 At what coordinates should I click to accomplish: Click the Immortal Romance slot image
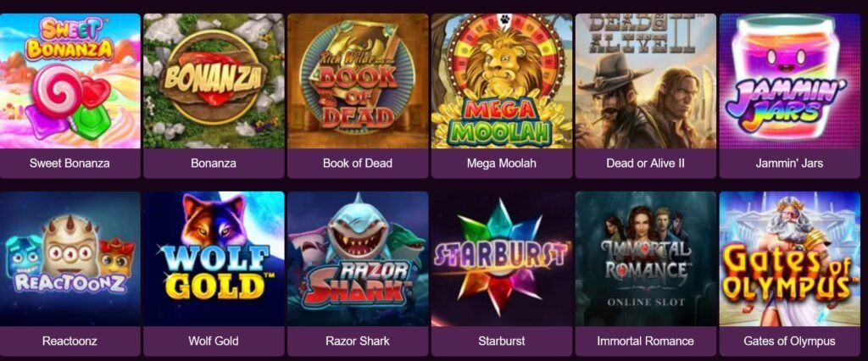click(645, 259)
